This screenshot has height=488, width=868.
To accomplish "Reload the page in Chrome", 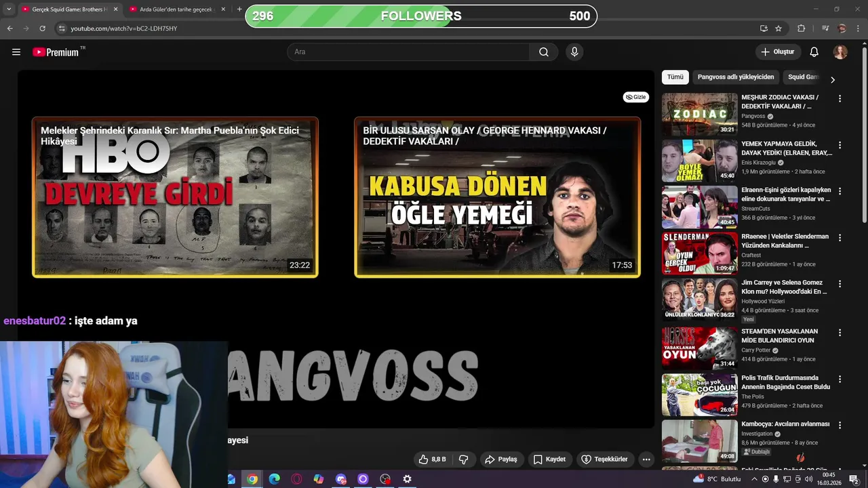I will tap(42, 28).
